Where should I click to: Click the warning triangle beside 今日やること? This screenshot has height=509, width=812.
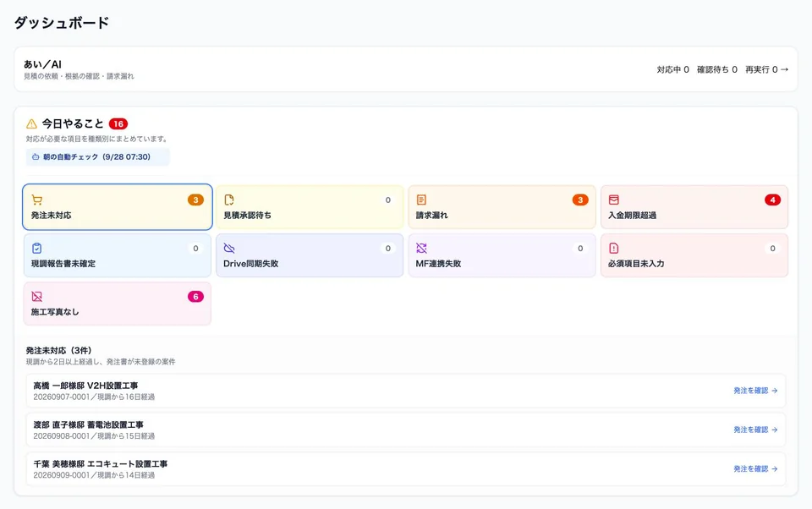[31, 123]
